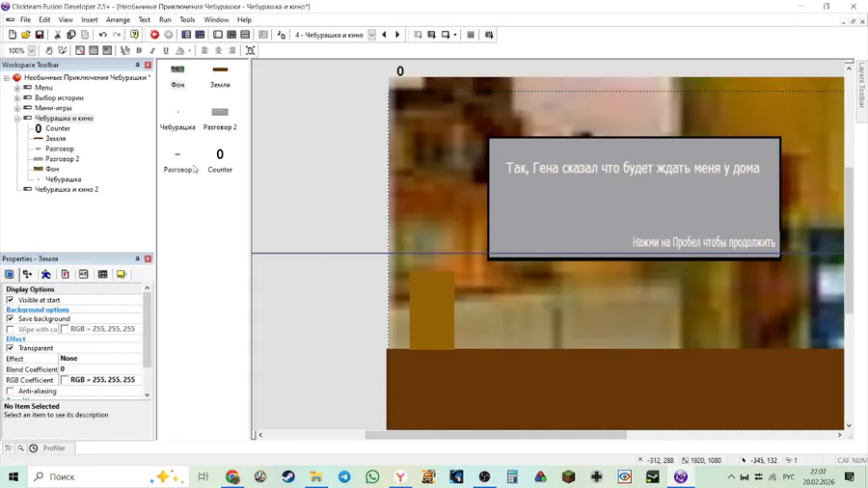Toggle underline text formatting
The height and width of the screenshot is (488, 868).
pyautogui.click(x=166, y=50)
